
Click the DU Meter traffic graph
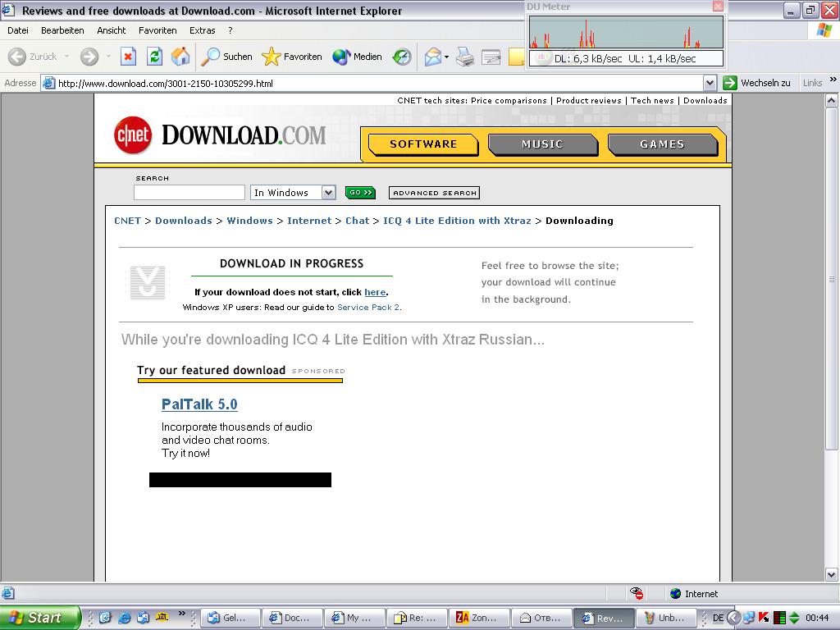tap(626, 32)
